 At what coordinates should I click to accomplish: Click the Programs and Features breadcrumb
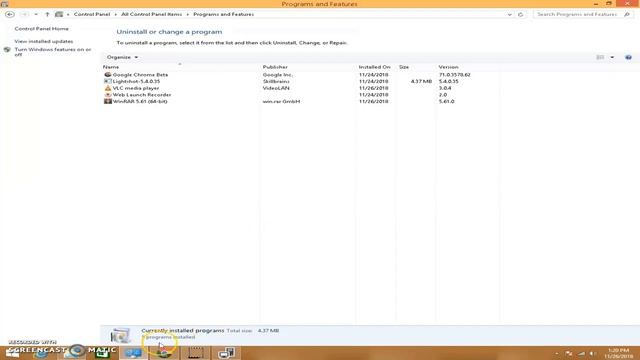(224, 14)
